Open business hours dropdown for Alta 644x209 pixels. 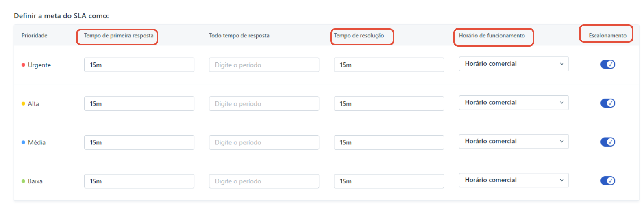pyautogui.click(x=513, y=103)
